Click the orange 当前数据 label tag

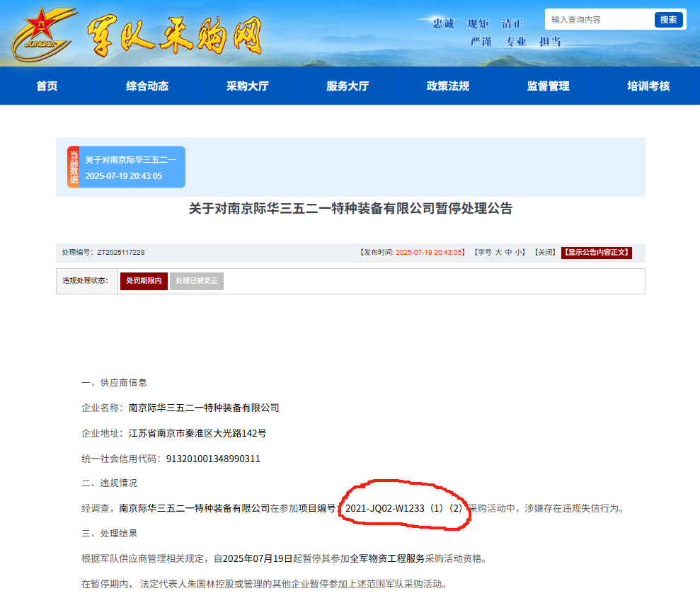[73, 167]
